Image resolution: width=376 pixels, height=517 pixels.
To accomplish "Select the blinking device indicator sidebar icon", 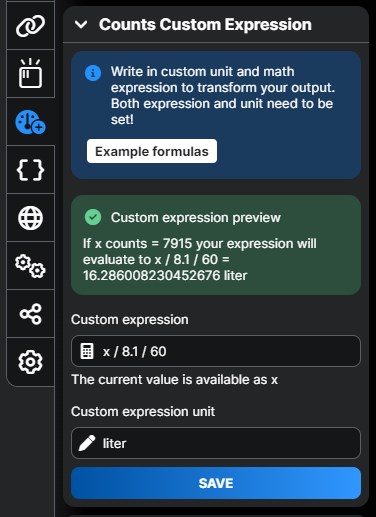I will click(x=30, y=73).
